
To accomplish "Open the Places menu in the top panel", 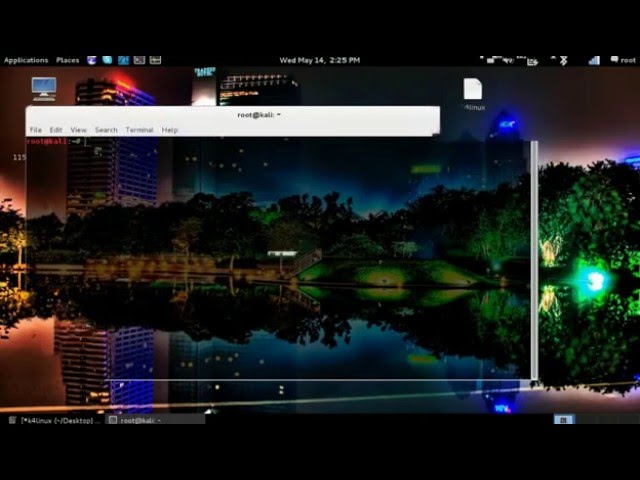I will (x=67, y=60).
